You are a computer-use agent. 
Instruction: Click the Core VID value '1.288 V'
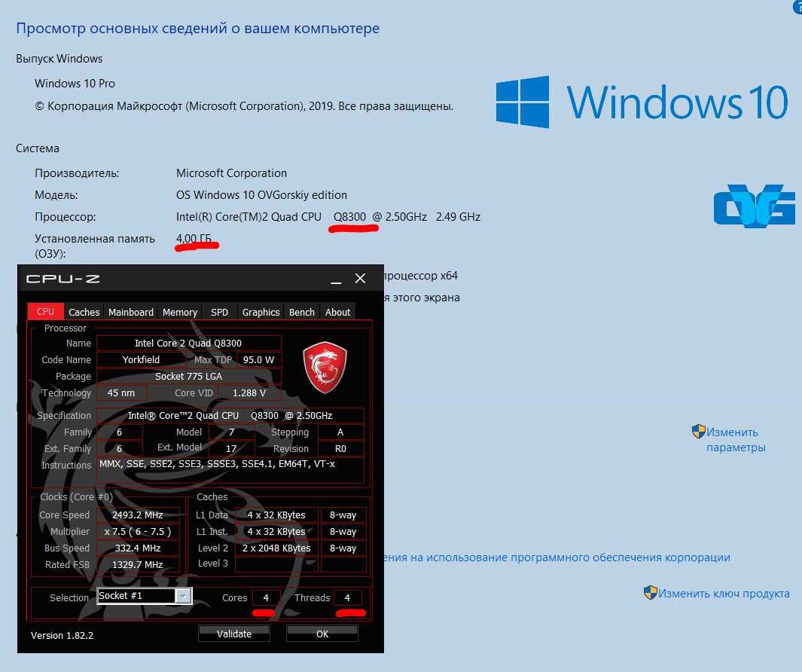coord(249,393)
